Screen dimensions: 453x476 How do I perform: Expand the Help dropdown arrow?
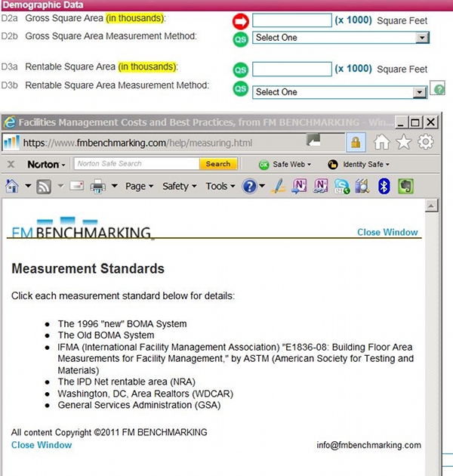point(262,185)
